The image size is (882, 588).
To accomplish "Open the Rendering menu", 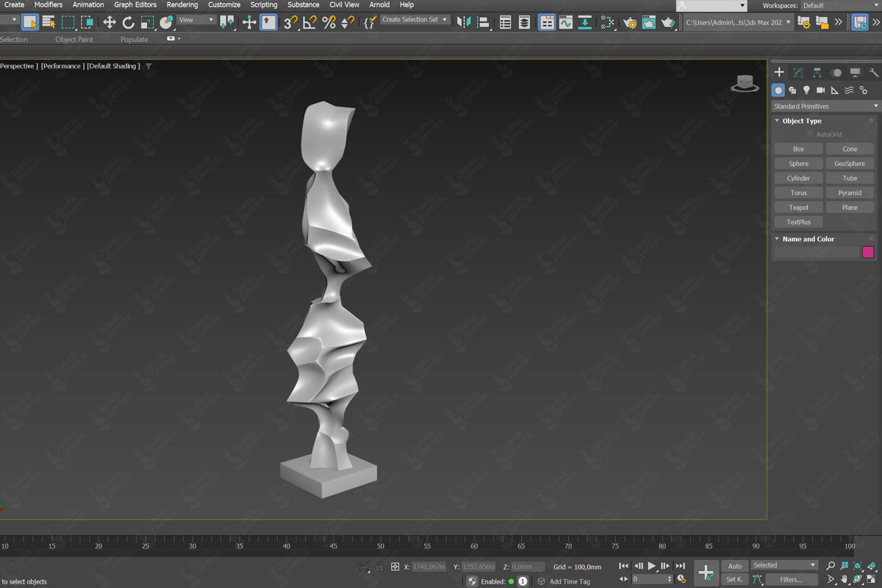I will click(x=182, y=4).
